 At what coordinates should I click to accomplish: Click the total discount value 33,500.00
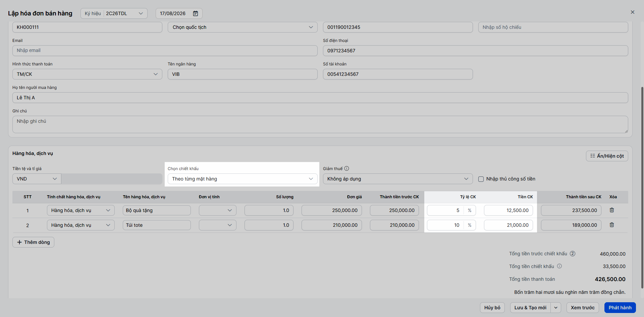click(x=614, y=266)
